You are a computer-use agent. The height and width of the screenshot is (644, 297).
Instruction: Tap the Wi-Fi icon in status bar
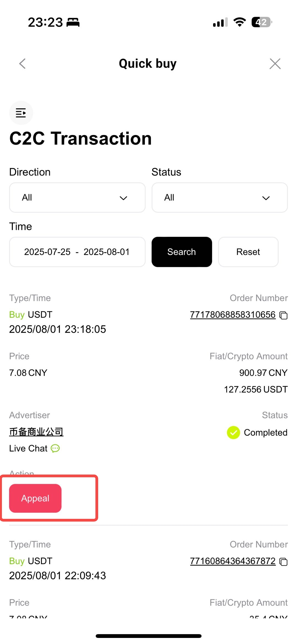pyautogui.click(x=240, y=22)
